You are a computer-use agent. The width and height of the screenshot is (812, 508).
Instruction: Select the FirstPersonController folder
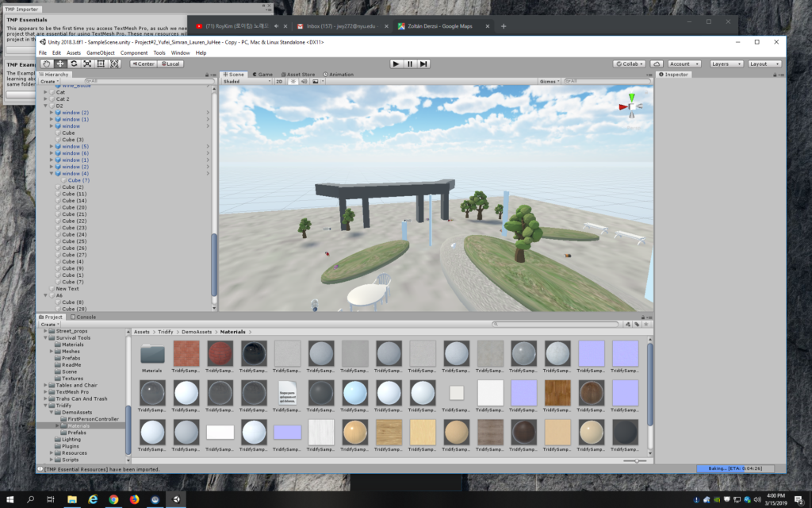(x=93, y=419)
